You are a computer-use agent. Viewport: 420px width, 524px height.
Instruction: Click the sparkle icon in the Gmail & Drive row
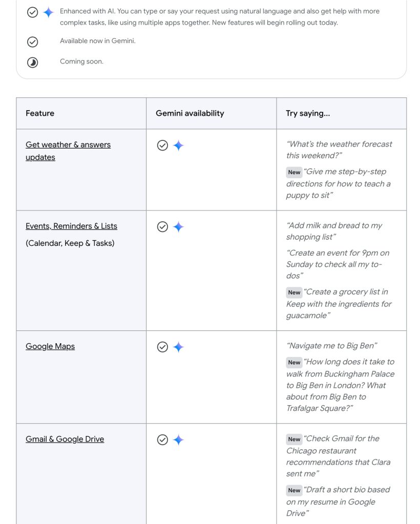pyautogui.click(x=178, y=440)
